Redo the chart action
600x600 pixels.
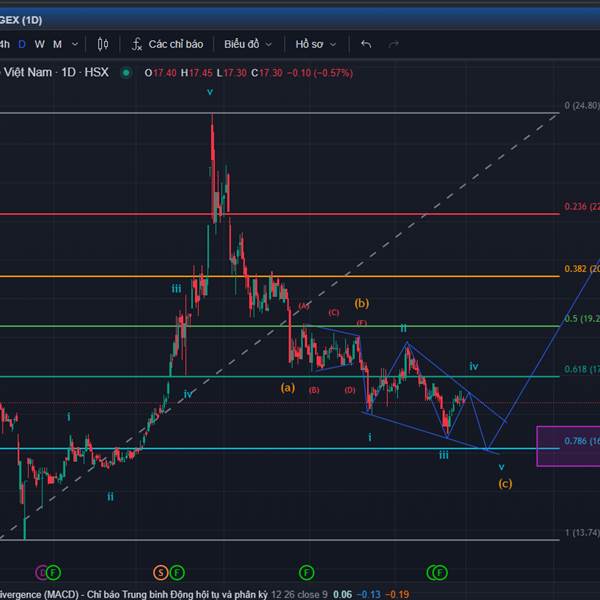(x=393, y=44)
